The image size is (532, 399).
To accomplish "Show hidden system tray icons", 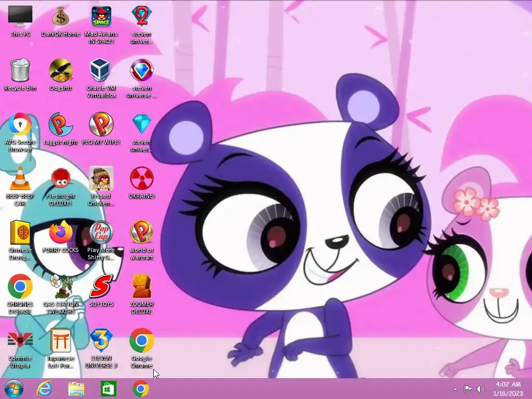I will (x=455, y=389).
